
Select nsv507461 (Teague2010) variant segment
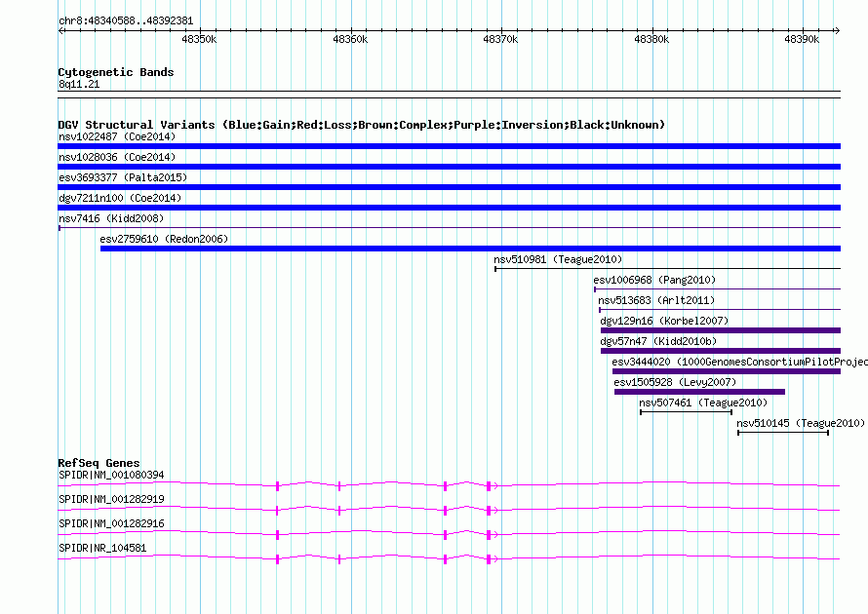coord(687,412)
